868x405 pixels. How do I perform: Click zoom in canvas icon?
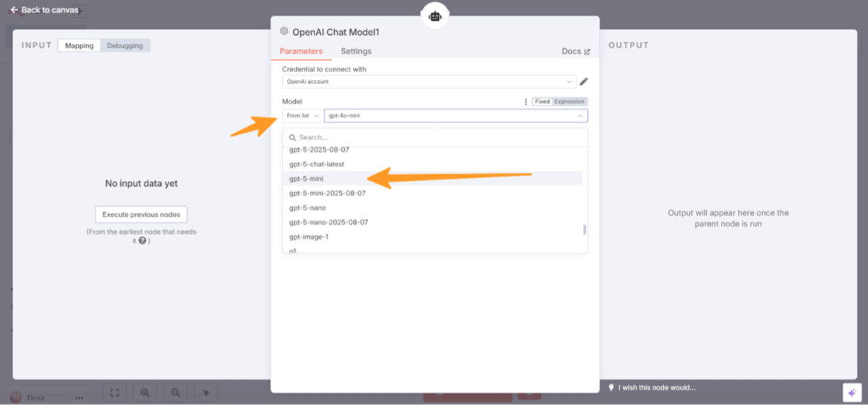(145, 392)
